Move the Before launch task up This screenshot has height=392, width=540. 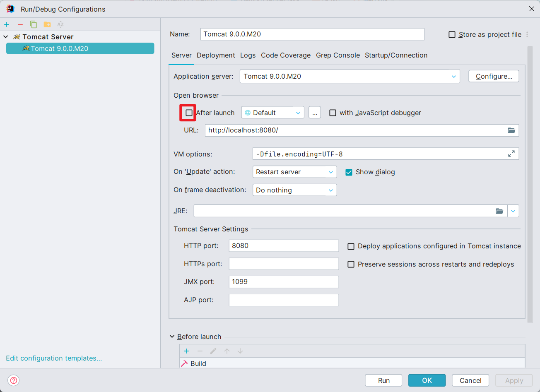pyautogui.click(x=227, y=351)
